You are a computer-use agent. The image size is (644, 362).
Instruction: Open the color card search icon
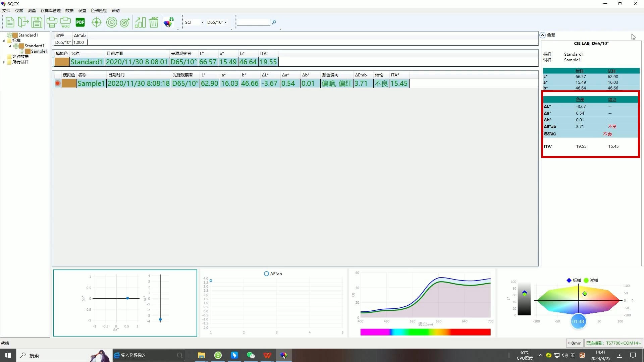[169, 22]
